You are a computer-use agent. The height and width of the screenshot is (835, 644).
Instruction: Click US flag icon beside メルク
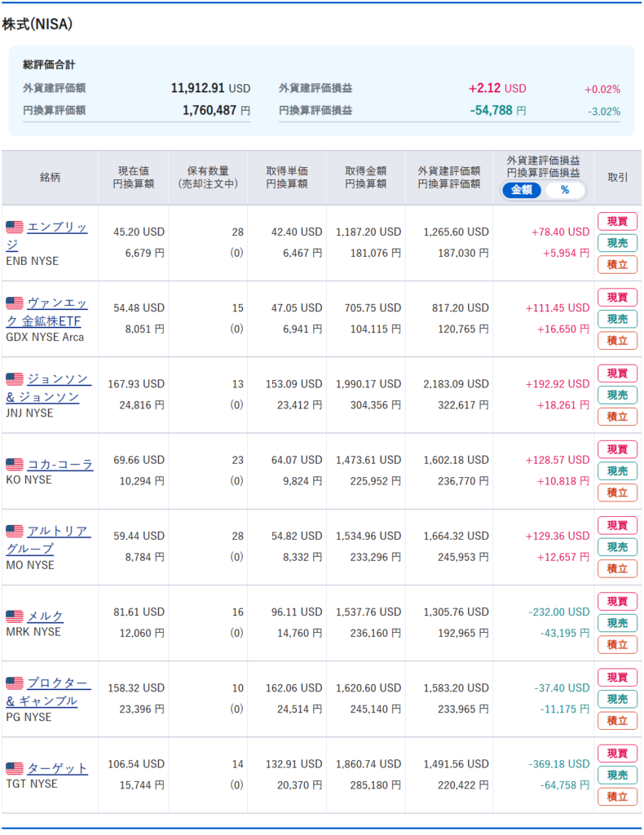coord(15,616)
